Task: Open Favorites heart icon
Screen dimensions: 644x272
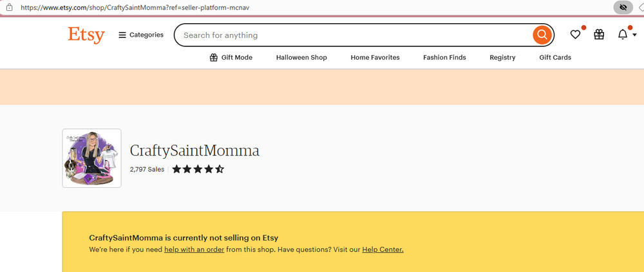Action: pos(575,35)
